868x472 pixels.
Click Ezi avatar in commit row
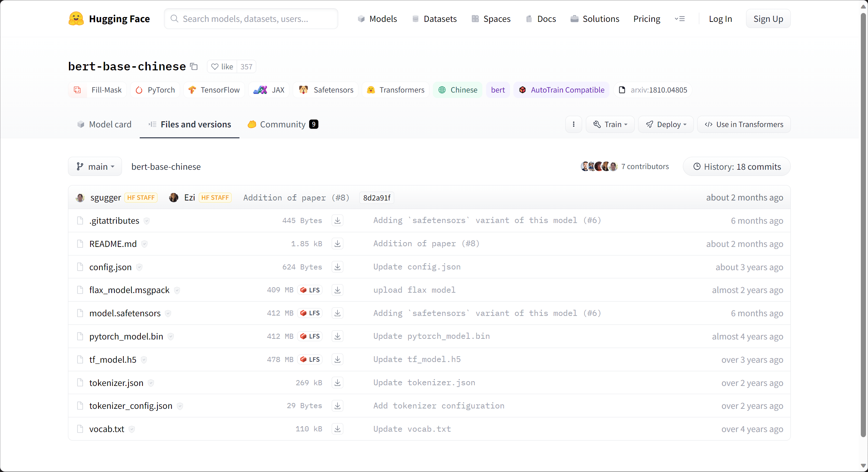174,198
